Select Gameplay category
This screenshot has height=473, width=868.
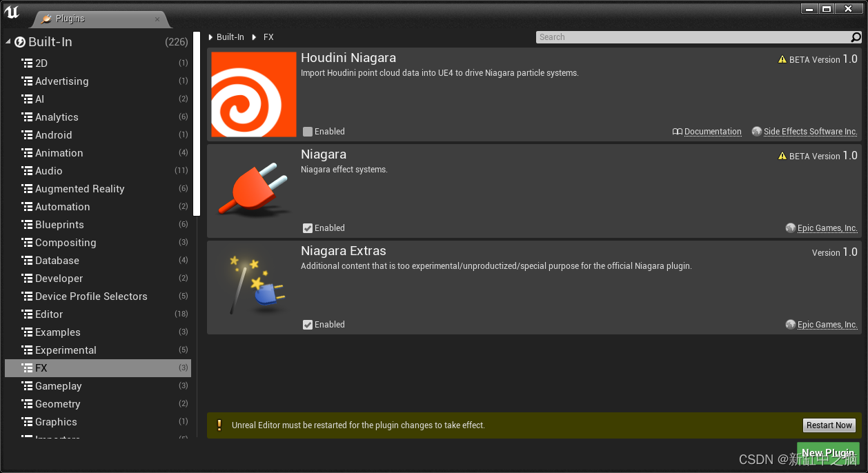point(98,386)
